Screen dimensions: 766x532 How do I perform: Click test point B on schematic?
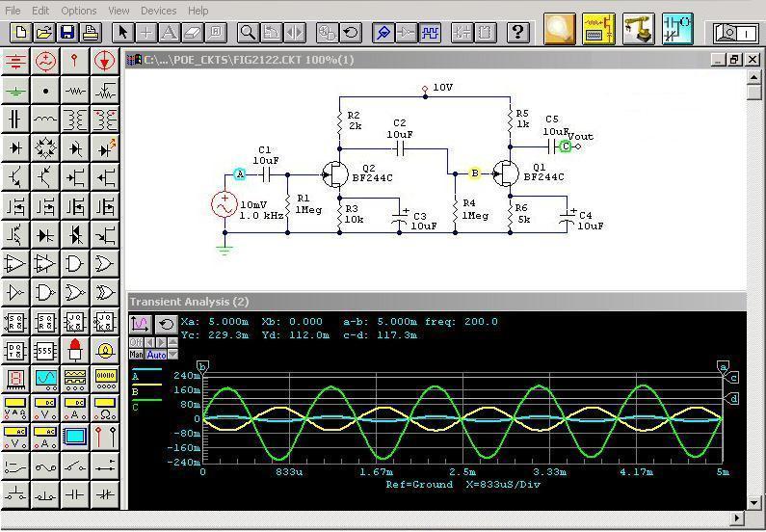pos(474,173)
